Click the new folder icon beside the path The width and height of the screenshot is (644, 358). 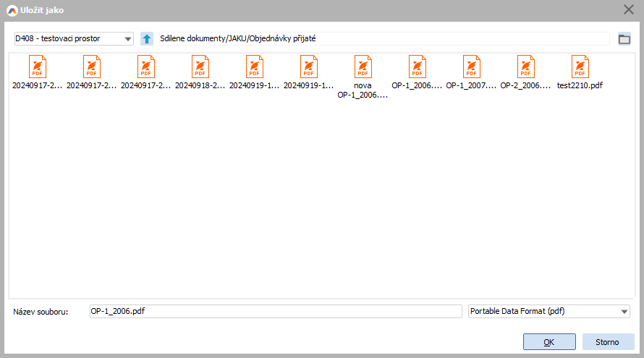(624, 39)
